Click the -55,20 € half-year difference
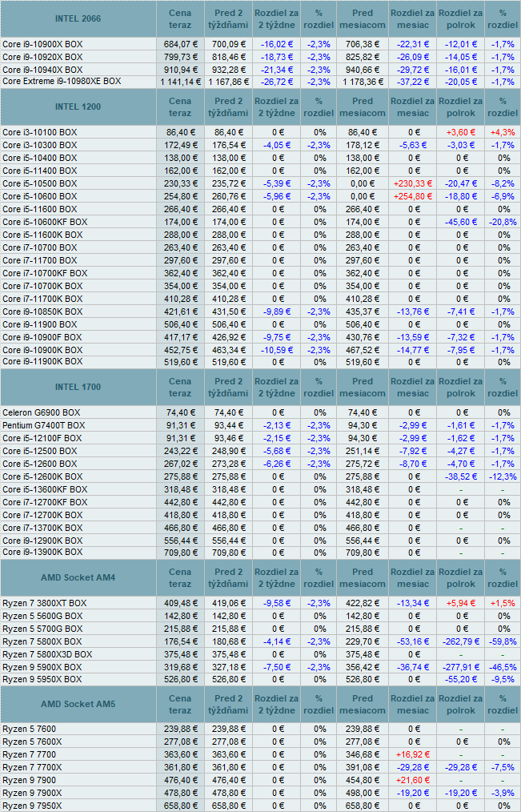Viewport: 521px width, 812px height. (460, 679)
